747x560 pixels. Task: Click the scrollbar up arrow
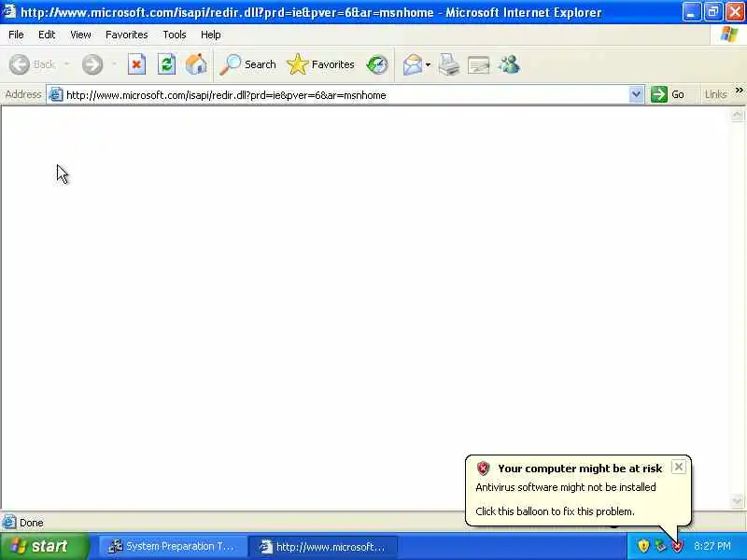(737, 115)
